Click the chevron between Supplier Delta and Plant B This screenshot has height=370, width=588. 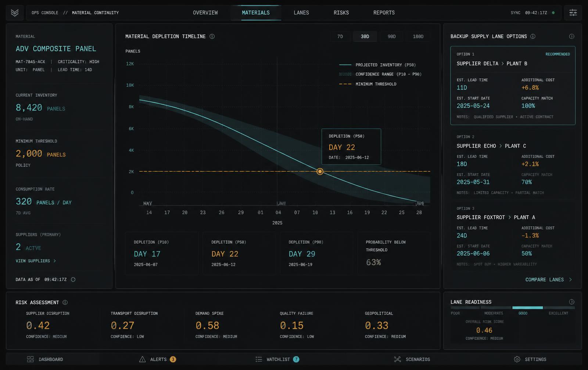point(502,64)
